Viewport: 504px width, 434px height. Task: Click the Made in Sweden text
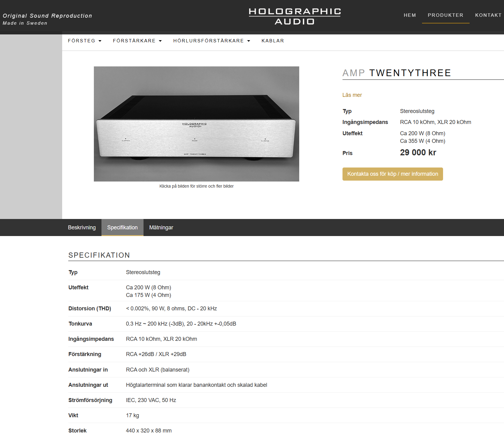coord(25,23)
